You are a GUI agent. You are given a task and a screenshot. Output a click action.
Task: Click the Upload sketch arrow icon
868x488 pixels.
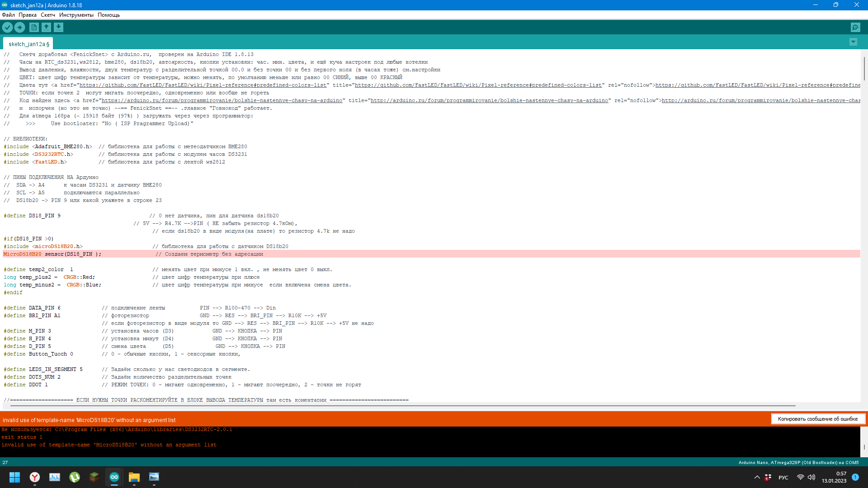pyautogui.click(x=19, y=28)
